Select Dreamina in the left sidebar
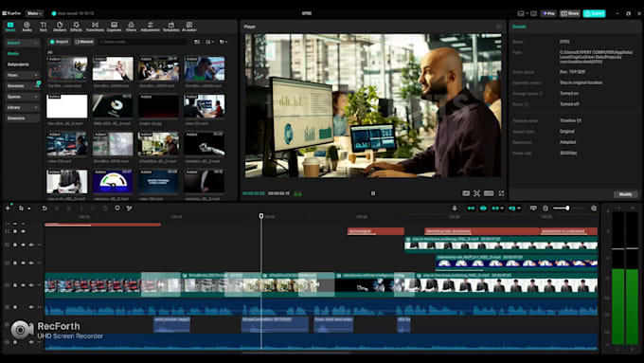 click(16, 118)
